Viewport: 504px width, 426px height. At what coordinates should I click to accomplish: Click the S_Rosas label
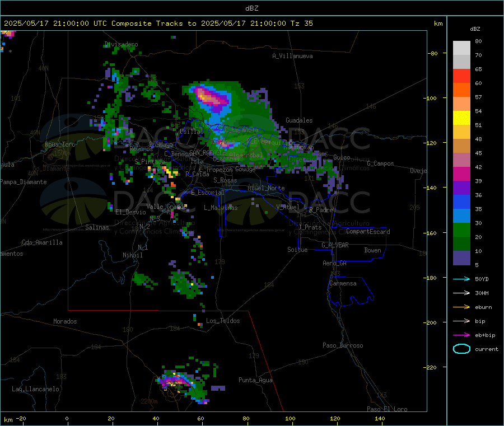pos(225,180)
